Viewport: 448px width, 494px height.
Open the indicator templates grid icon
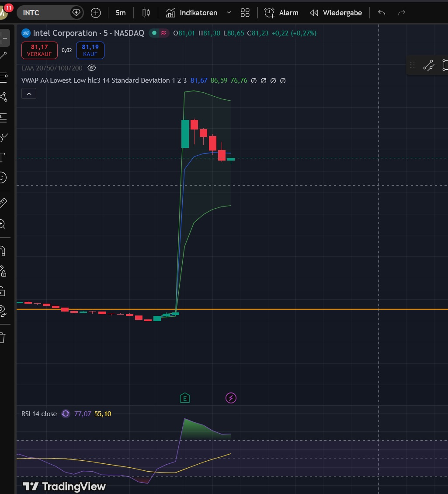point(245,13)
